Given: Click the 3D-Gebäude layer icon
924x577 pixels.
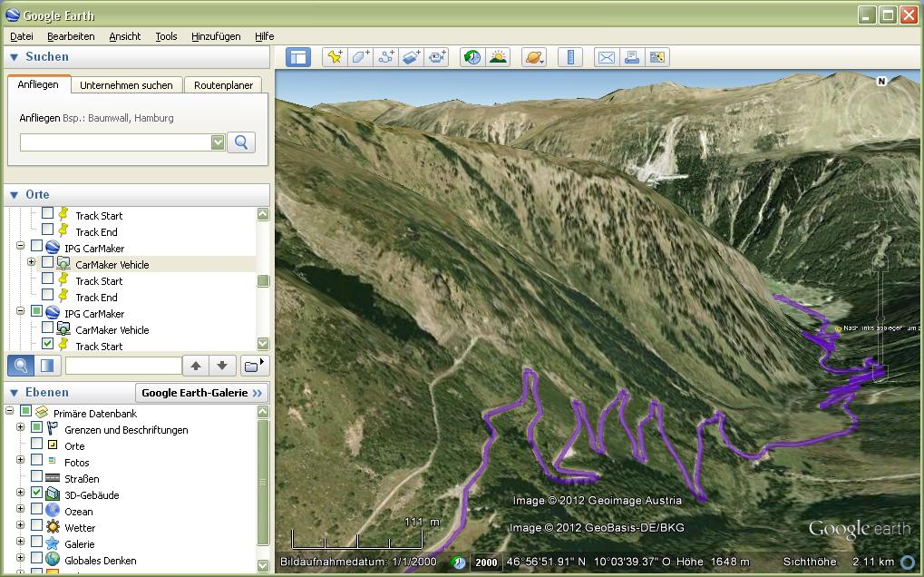Looking at the screenshot, I should [53, 494].
